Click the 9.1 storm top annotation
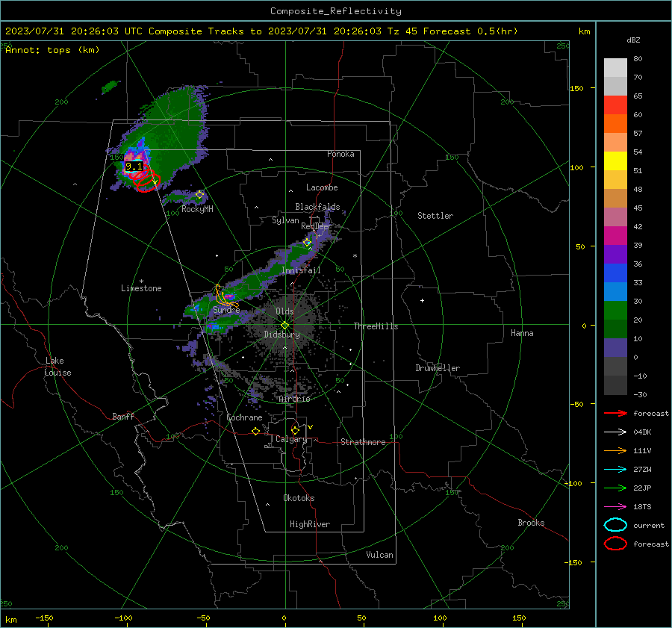This screenshot has height=628, width=672. 134,167
